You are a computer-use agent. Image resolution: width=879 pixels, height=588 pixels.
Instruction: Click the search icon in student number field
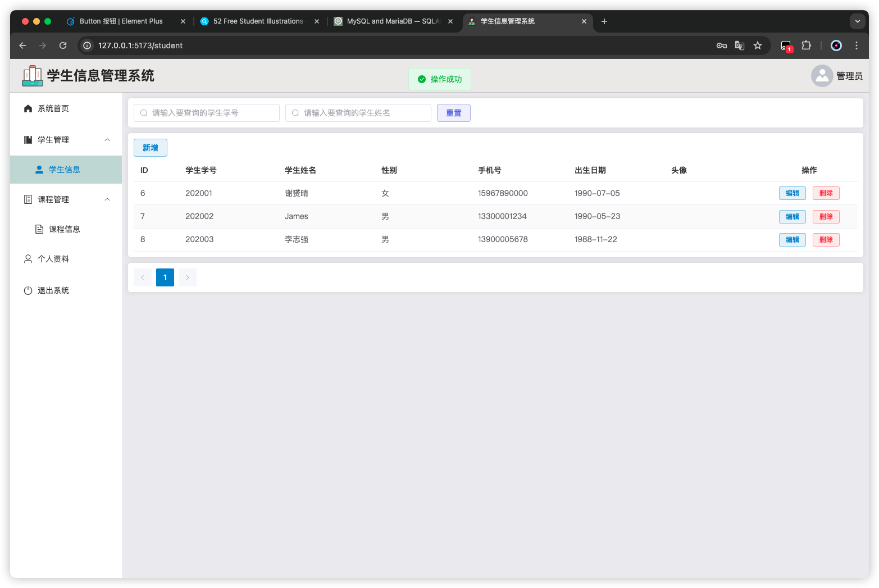tap(144, 113)
